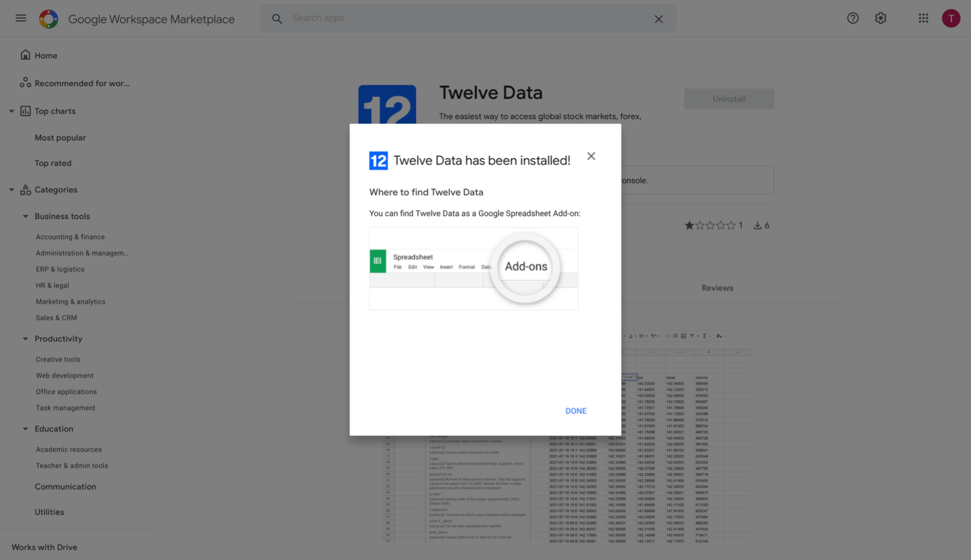Collapse the Top charts section
This screenshot has height=560, width=971.
[12, 111]
